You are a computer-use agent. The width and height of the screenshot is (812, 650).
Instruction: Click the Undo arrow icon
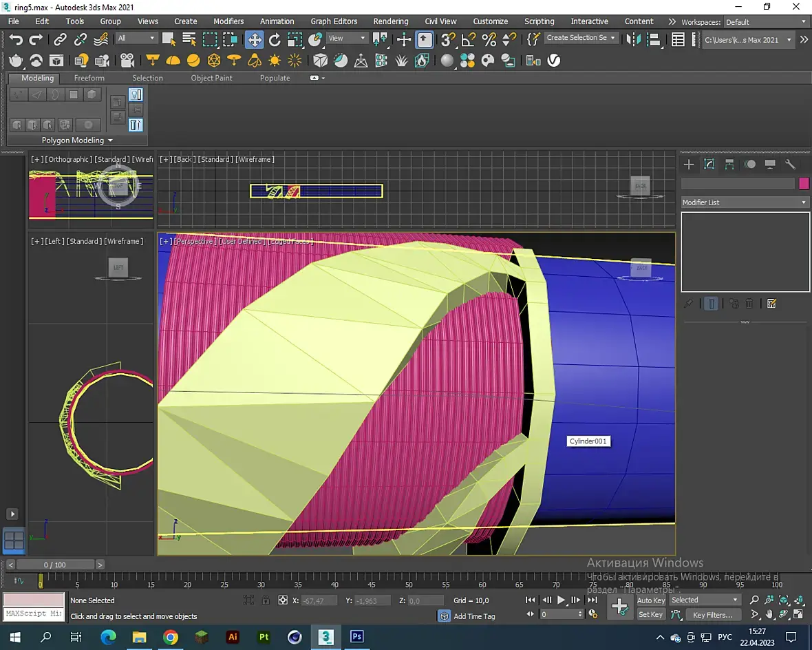16,39
